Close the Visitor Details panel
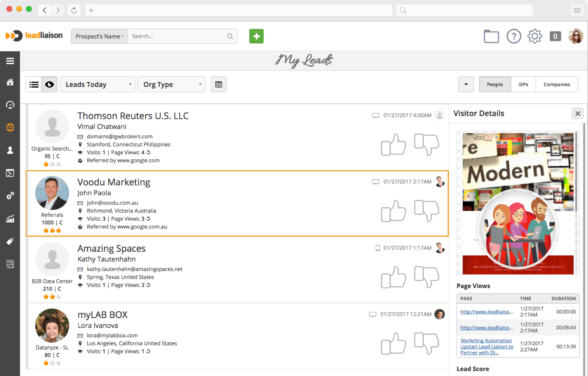 (578, 113)
